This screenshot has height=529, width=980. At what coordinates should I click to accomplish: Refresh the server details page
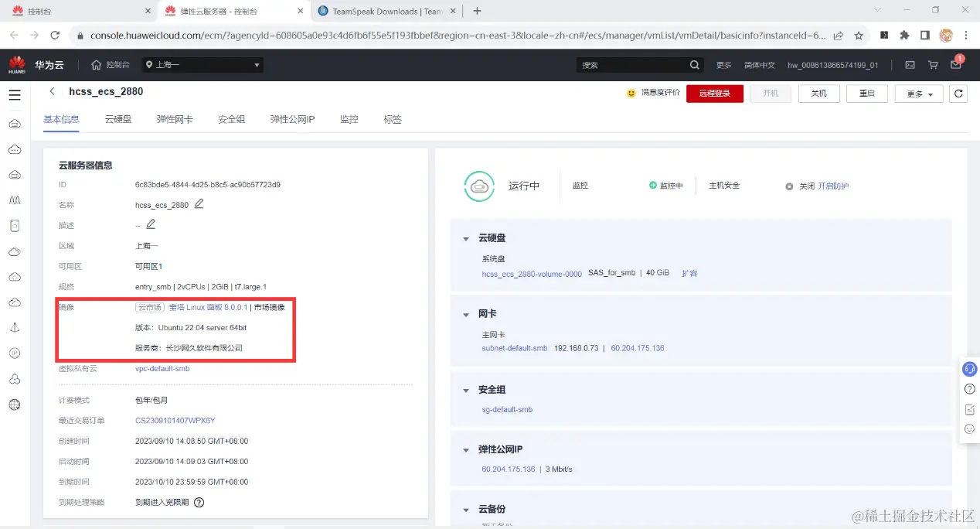(958, 94)
